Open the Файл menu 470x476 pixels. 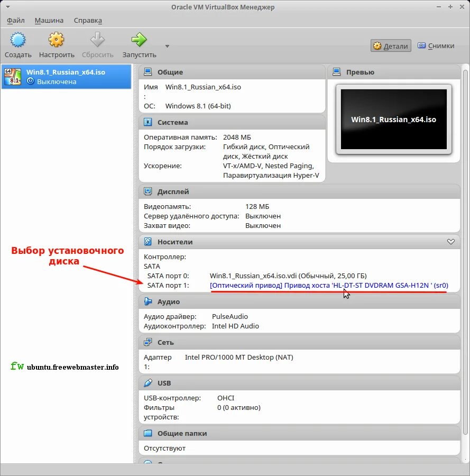16,20
